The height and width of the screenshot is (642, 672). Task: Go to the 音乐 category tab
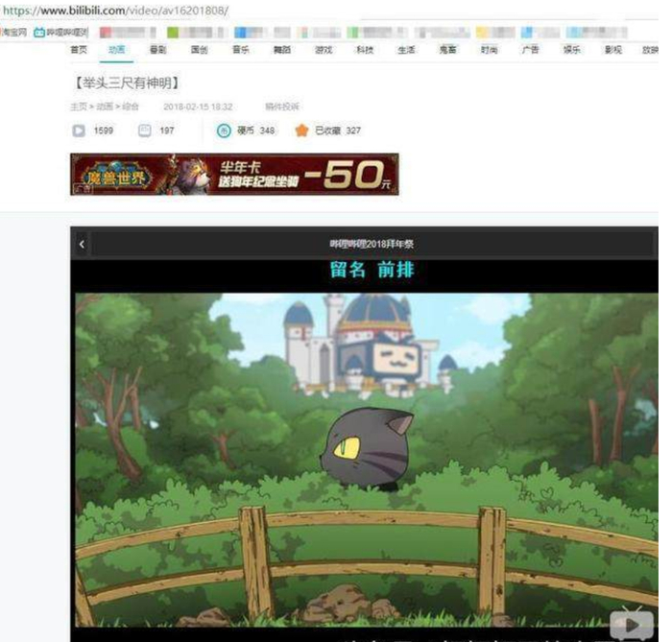click(241, 50)
